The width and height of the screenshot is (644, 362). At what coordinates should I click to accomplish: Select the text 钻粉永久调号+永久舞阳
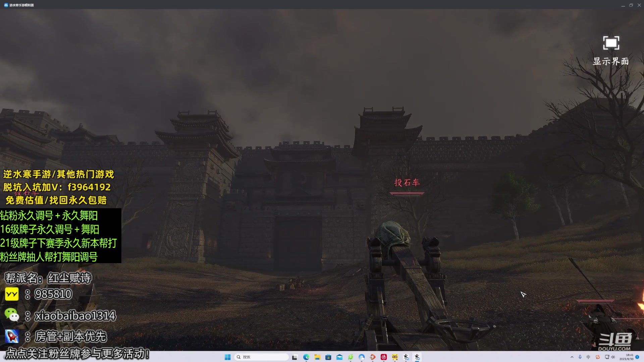[x=49, y=216]
